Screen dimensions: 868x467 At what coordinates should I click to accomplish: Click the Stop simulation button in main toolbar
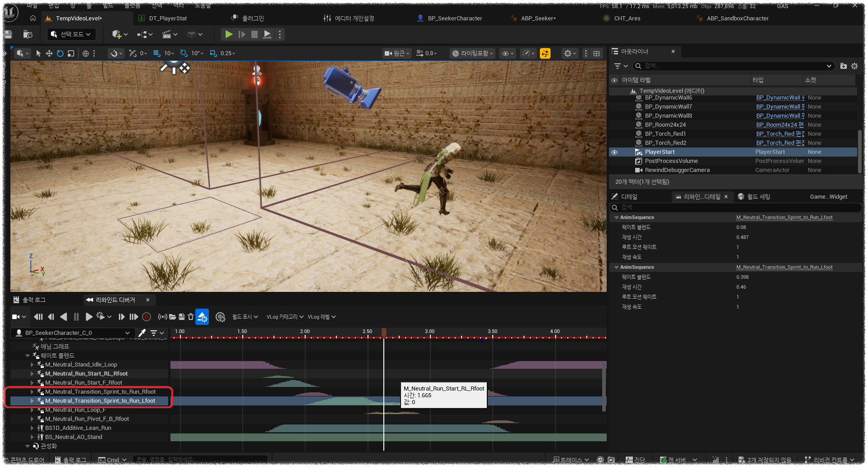click(x=255, y=34)
